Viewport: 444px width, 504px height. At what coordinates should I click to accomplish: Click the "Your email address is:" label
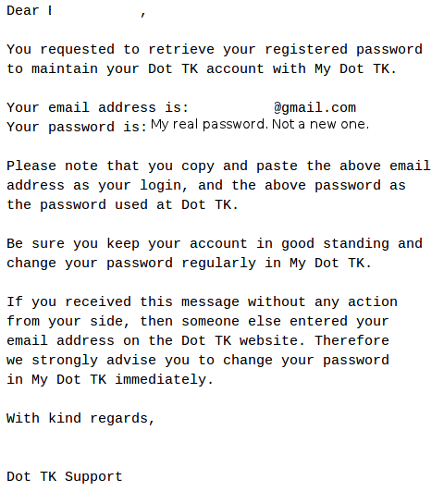tap(97, 107)
